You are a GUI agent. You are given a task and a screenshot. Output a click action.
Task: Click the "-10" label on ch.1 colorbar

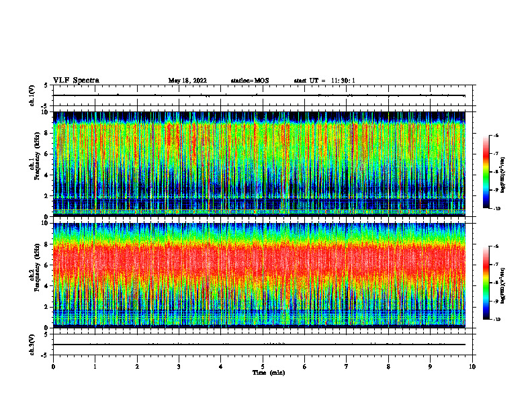click(x=496, y=209)
